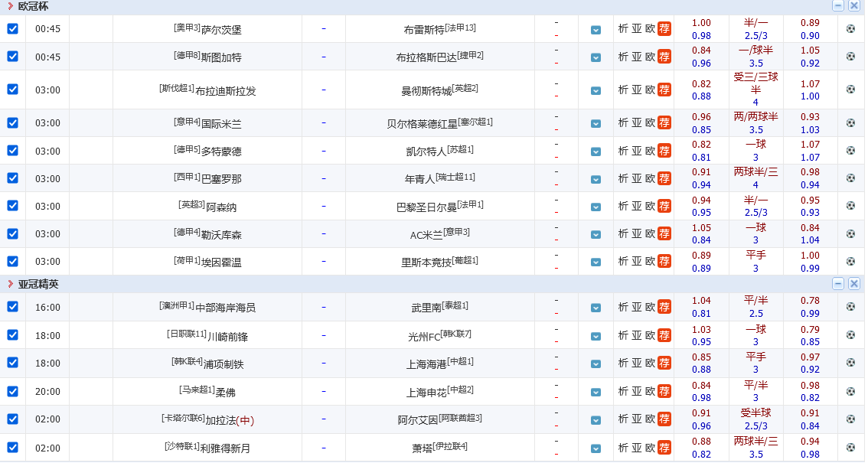Uncheck the checkbox for 中部海岸海员
The width and height of the screenshot is (868, 463).
pos(11,306)
